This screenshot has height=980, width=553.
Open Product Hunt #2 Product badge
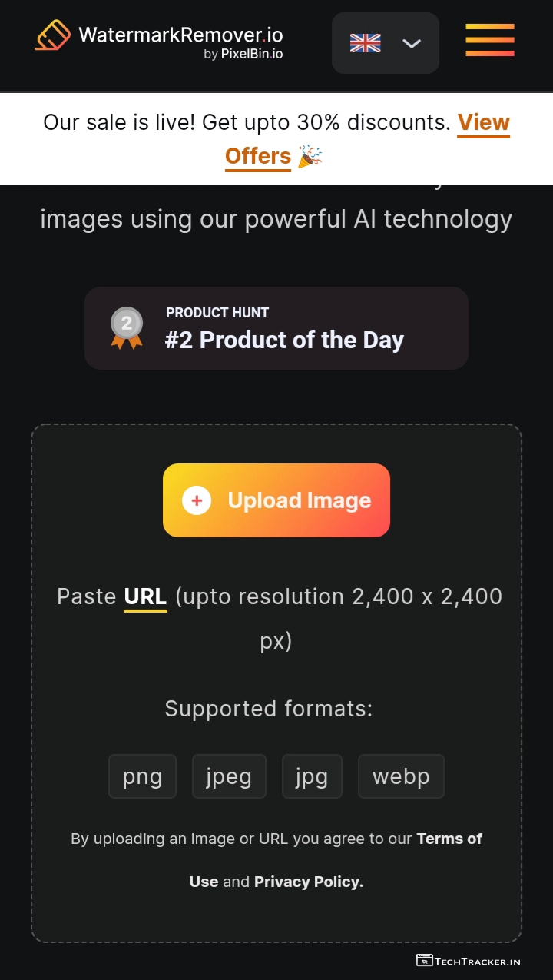click(x=276, y=328)
